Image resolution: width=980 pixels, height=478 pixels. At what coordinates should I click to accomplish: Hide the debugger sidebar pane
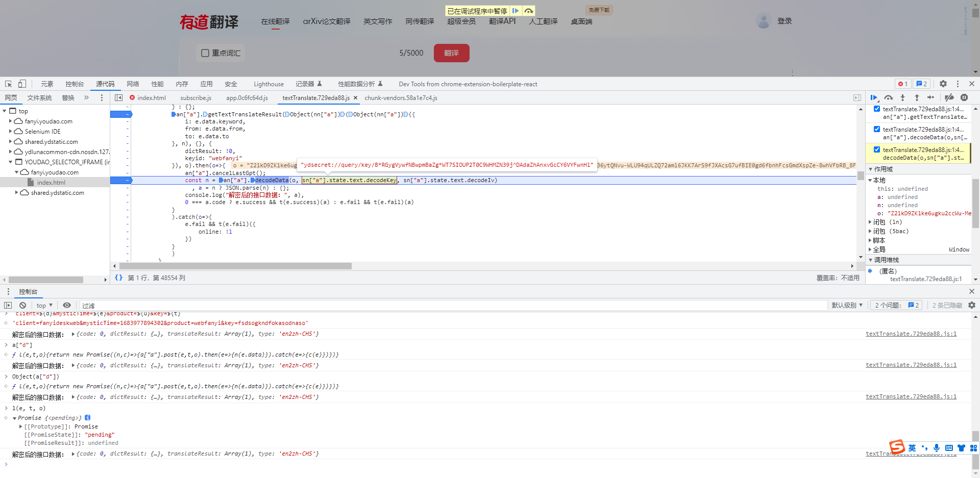tap(857, 97)
